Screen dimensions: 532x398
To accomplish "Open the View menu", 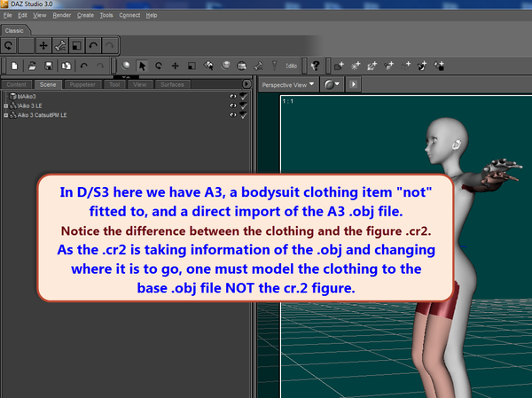I will coord(39,15).
